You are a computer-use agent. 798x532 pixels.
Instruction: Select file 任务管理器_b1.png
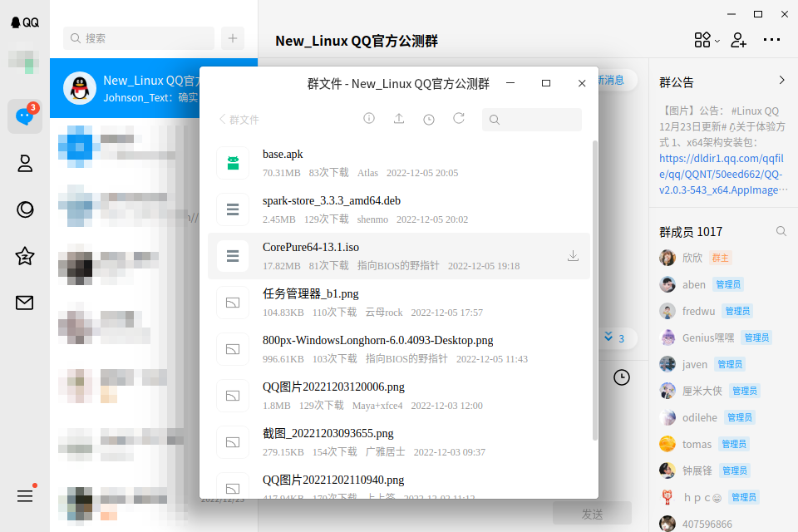tap(398, 303)
